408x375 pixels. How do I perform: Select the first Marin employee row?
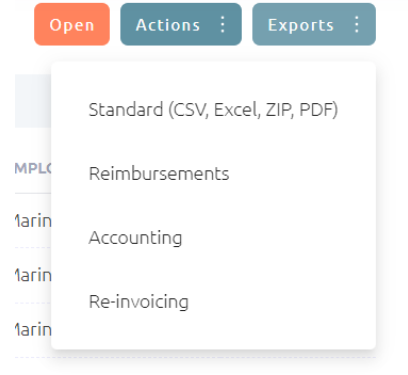pyautogui.click(x=33, y=221)
